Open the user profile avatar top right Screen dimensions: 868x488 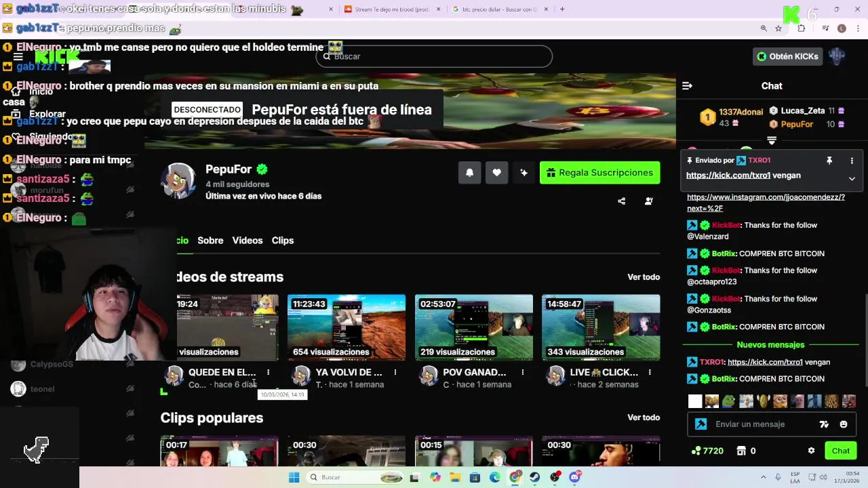[837, 56]
